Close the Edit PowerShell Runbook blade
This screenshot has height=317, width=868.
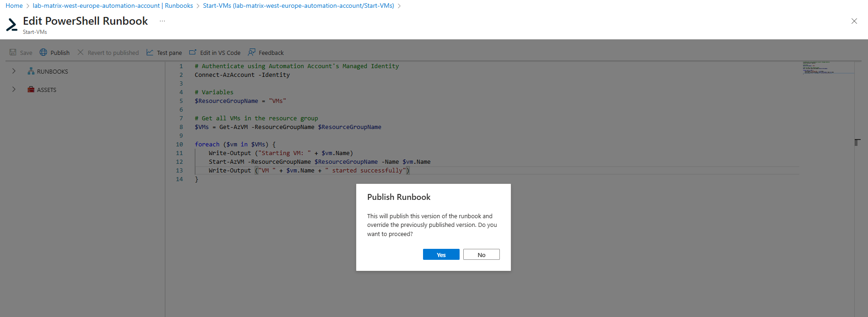(854, 21)
